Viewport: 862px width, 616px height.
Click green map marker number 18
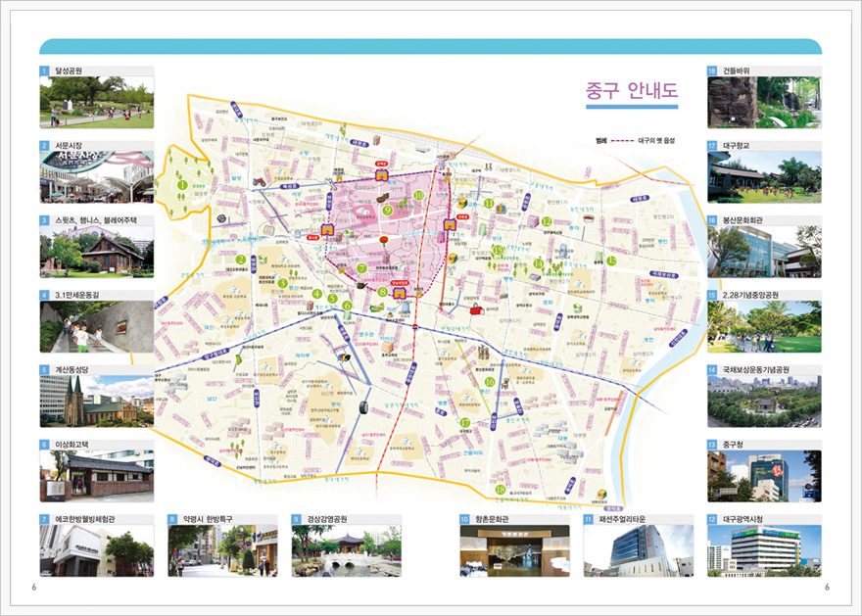(x=500, y=490)
